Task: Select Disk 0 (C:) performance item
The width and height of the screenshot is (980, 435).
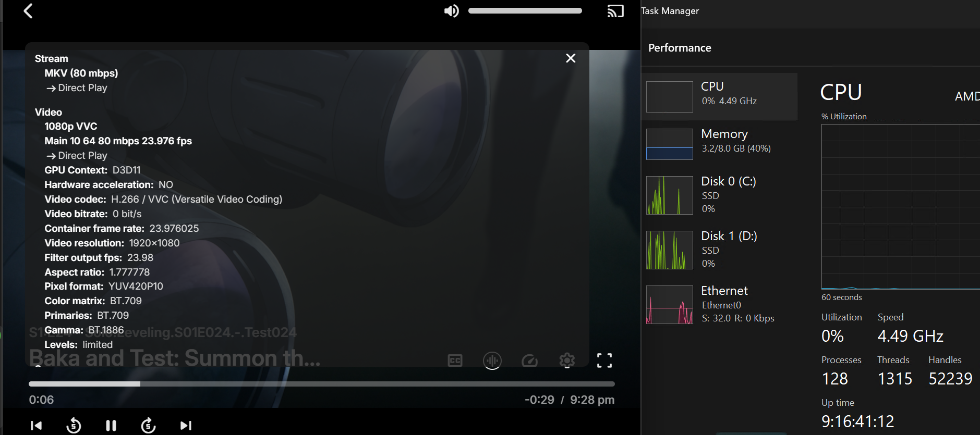Action: pos(720,195)
